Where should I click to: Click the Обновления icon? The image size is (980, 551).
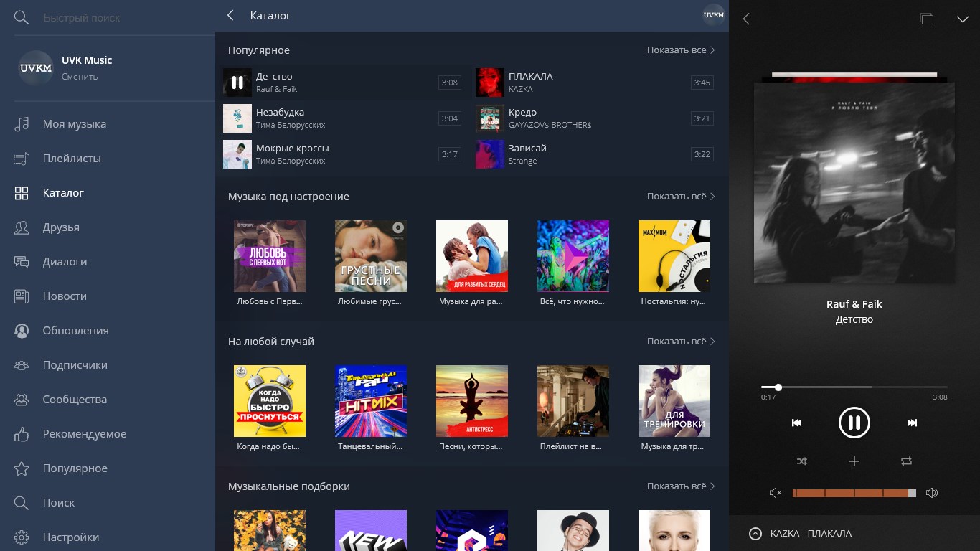[x=22, y=331]
